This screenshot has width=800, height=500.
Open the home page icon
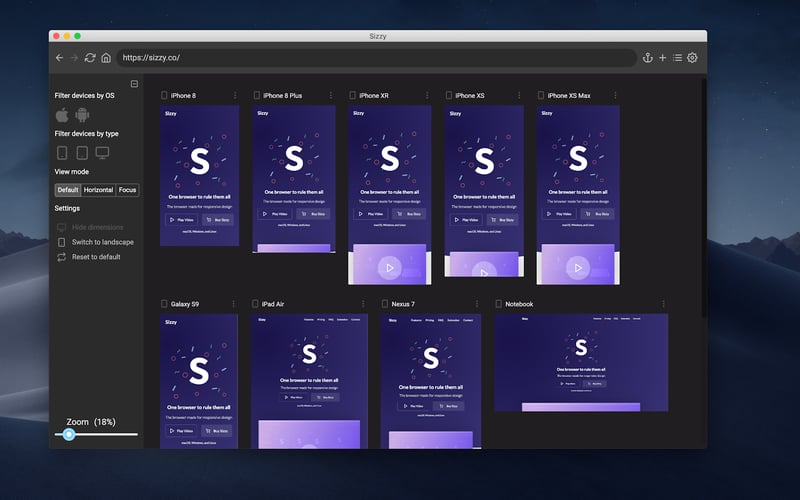[x=106, y=58]
